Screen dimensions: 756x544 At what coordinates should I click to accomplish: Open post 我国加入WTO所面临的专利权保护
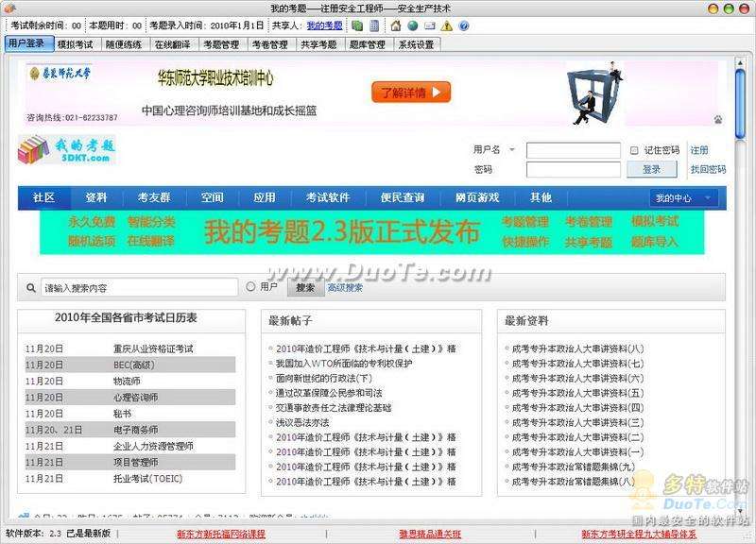[x=344, y=364]
